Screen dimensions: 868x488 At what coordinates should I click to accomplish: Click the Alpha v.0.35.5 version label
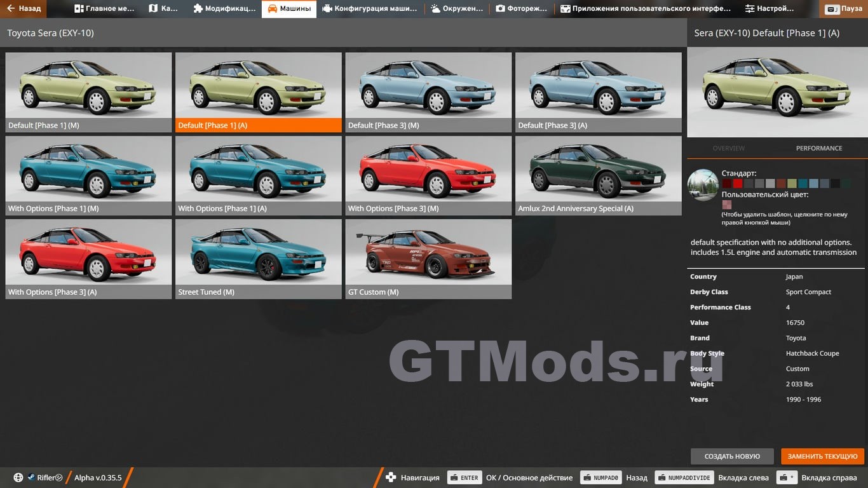[x=98, y=478]
